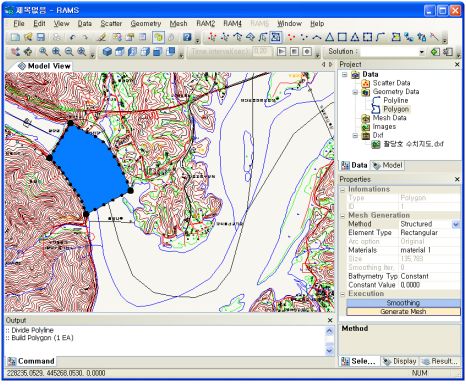Select the Zoom Out magnifier icon

pyautogui.click(x=69, y=52)
